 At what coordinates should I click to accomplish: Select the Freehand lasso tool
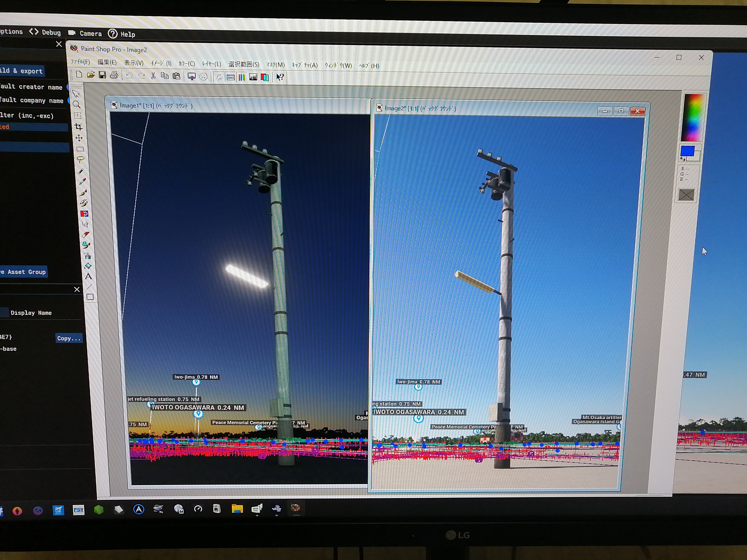coord(80,159)
